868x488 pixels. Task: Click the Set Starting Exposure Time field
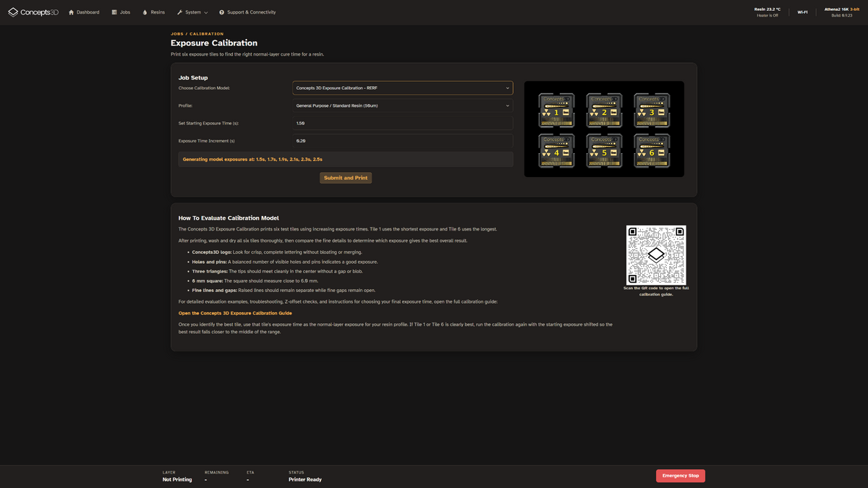tap(403, 123)
